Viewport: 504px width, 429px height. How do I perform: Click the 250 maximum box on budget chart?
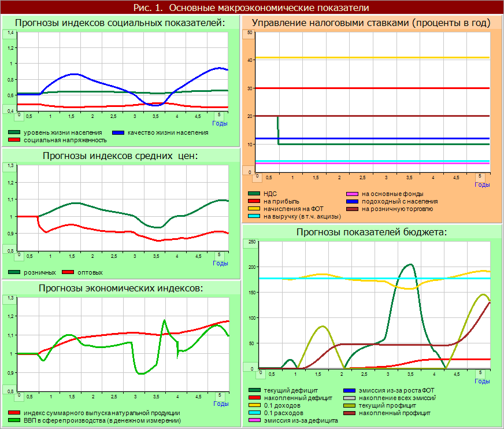251,243
